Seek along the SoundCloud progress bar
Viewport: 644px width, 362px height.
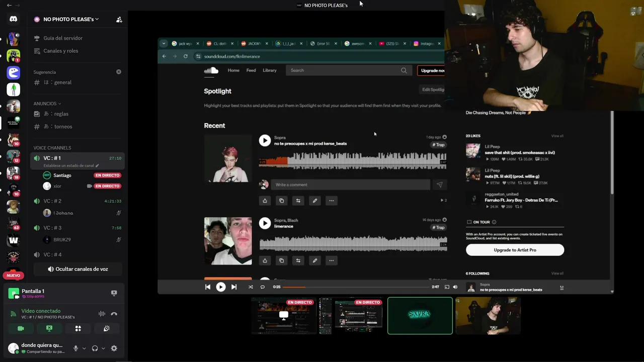coord(356,287)
